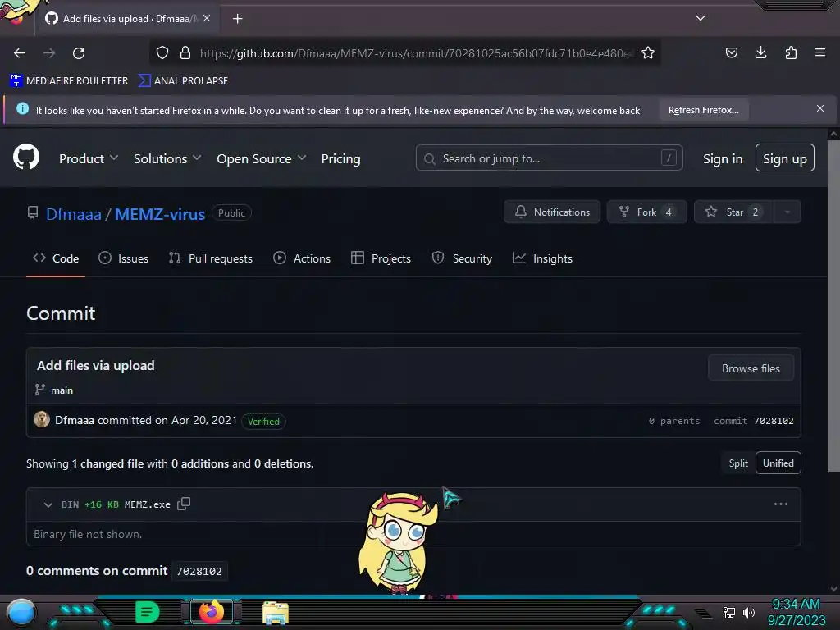Open the MEDIAFIRE ROULETTER bookmark
The height and width of the screenshot is (630, 840).
tap(69, 81)
